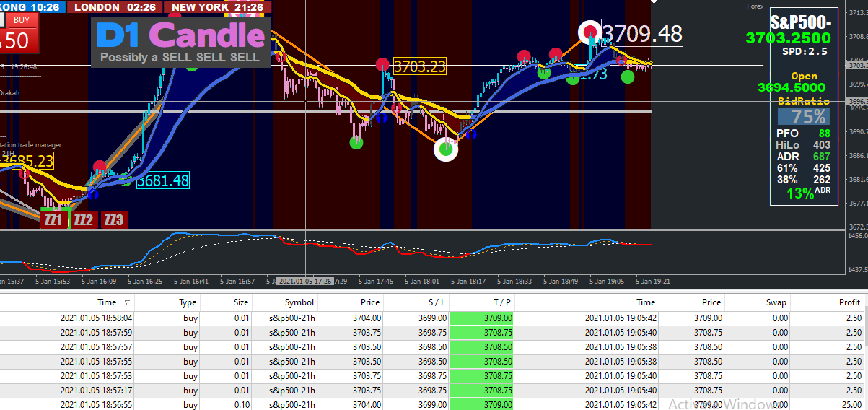Viewport: 868px width, 410px height.
Task: Select the trade opened at 18:58:04
Action: coord(431,318)
